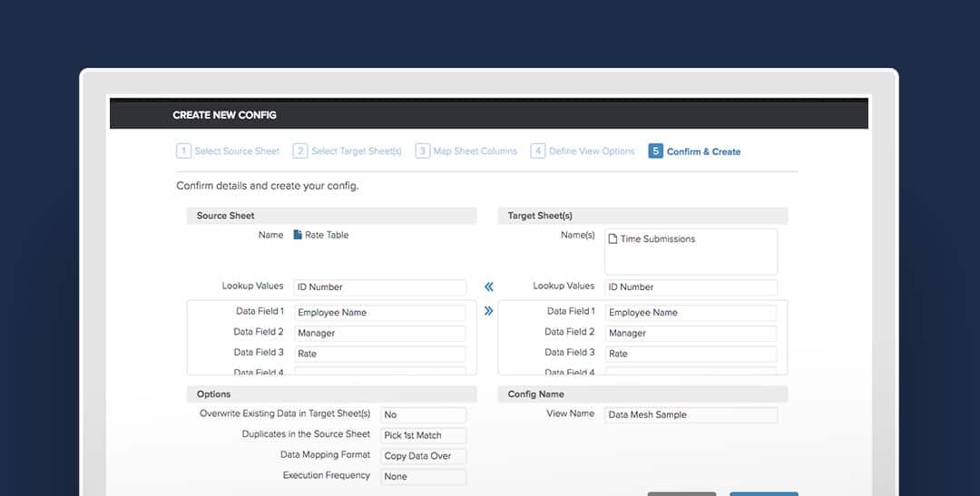Image resolution: width=980 pixels, height=496 pixels.
Task: Jump to Map Sheet Columns step label
Action: 475,151
